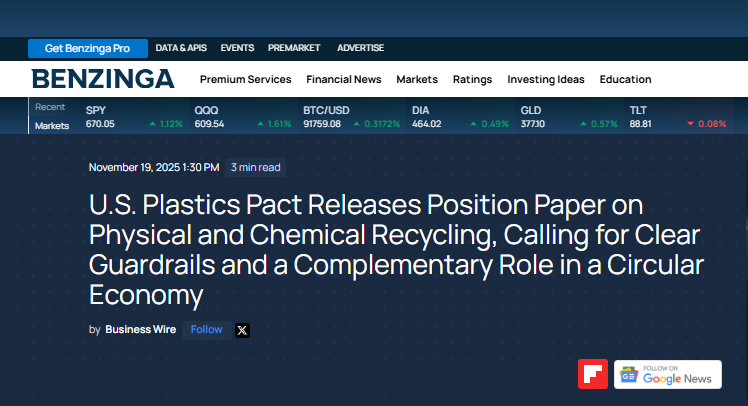The height and width of the screenshot is (406, 748).
Task: Follow Business Wire author
Action: [x=207, y=329]
